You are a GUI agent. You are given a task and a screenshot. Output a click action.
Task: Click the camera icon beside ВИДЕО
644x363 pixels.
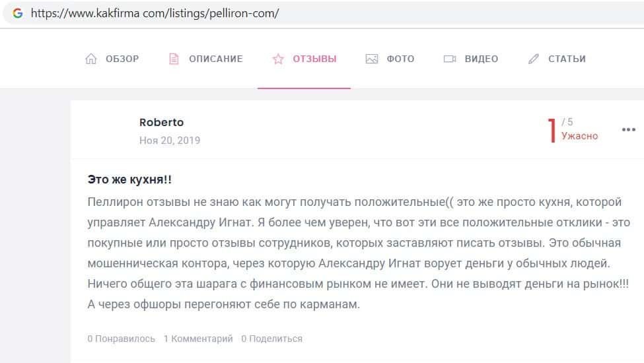[x=450, y=59]
